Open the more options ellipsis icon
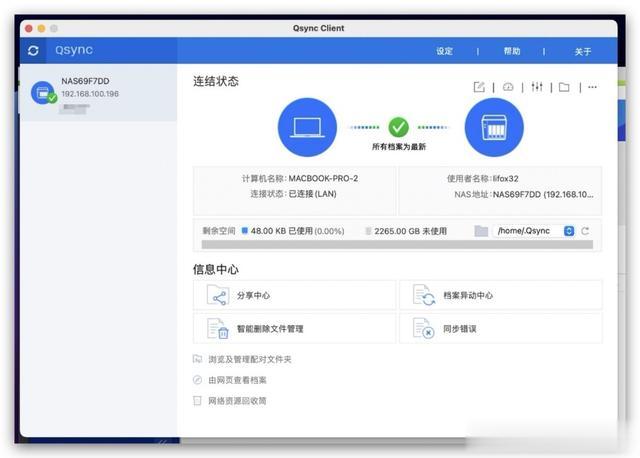Screen dimensions: 640x458 592,87
